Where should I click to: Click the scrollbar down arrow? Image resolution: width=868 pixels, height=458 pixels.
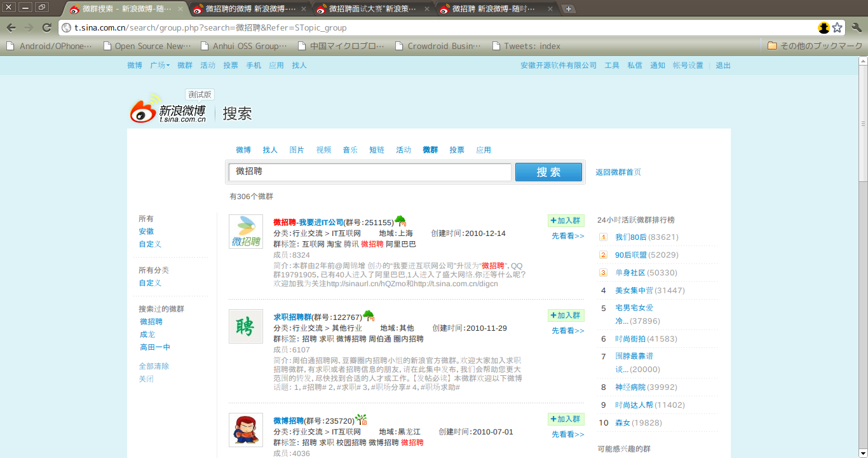click(x=863, y=453)
